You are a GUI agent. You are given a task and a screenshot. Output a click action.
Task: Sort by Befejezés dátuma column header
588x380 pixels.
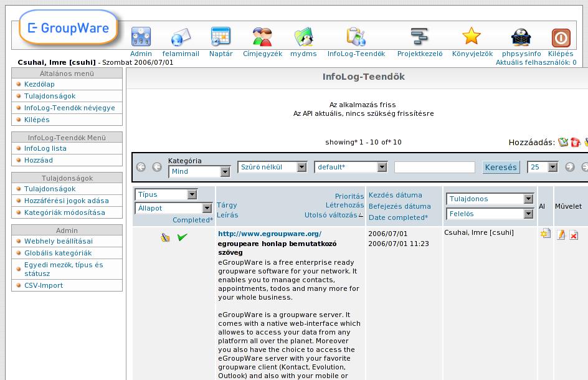(x=400, y=206)
